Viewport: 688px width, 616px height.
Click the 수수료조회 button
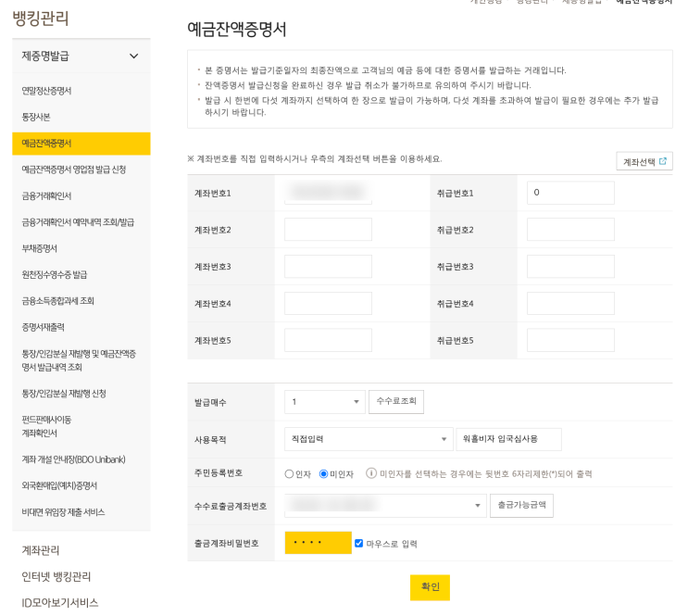tap(396, 402)
